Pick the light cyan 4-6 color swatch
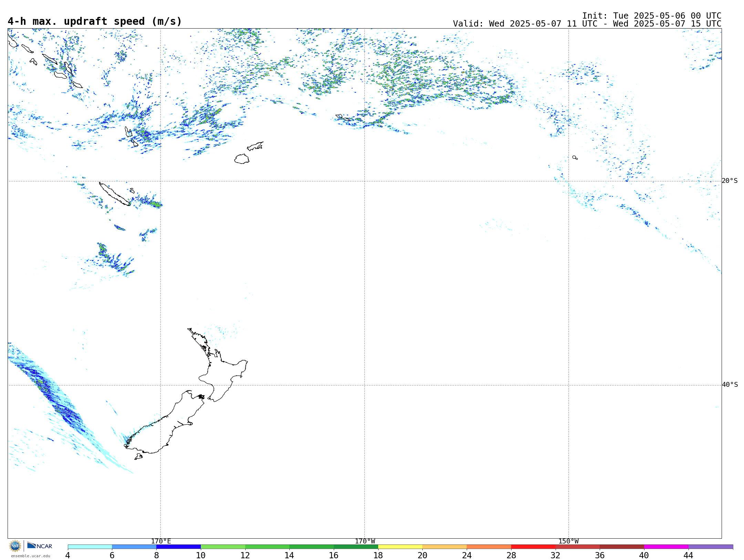Viewport: 744px width, 560px height. pyautogui.click(x=90, y=547)
